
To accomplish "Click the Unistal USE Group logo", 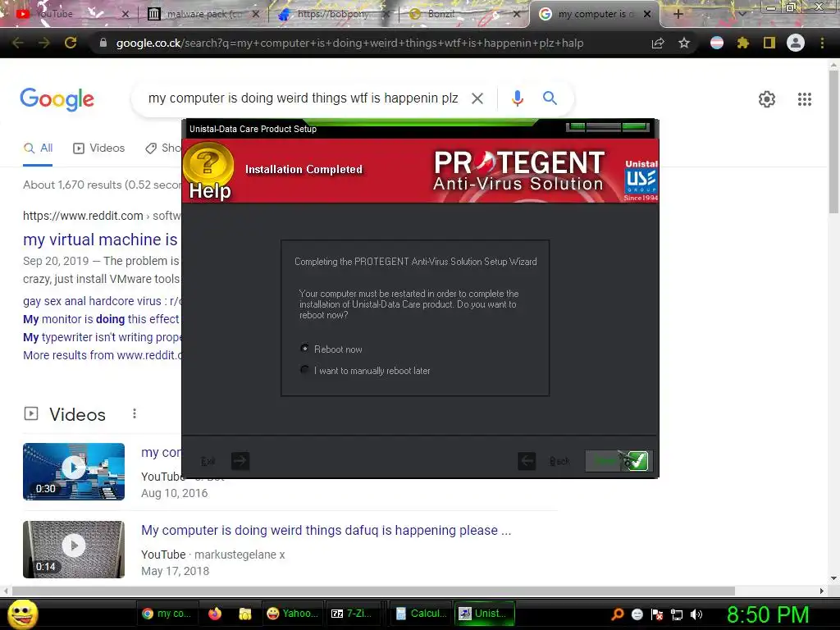I will click(x=641, y=180).
